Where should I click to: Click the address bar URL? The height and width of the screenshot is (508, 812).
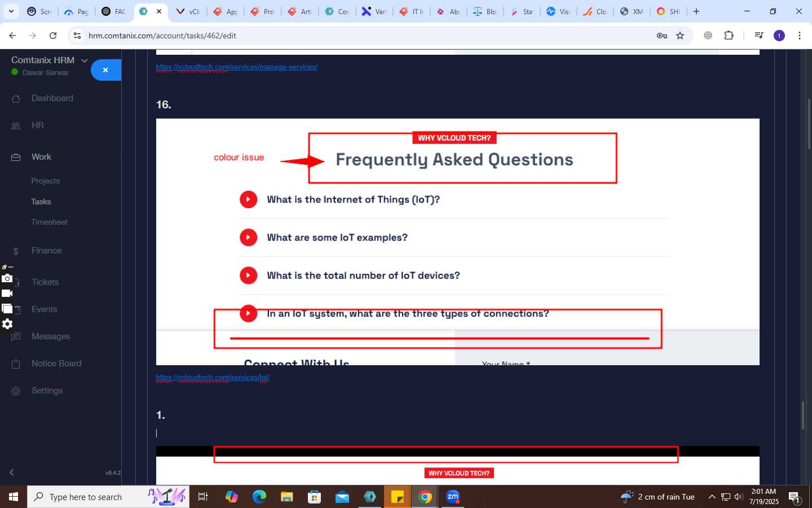(162, 36)
